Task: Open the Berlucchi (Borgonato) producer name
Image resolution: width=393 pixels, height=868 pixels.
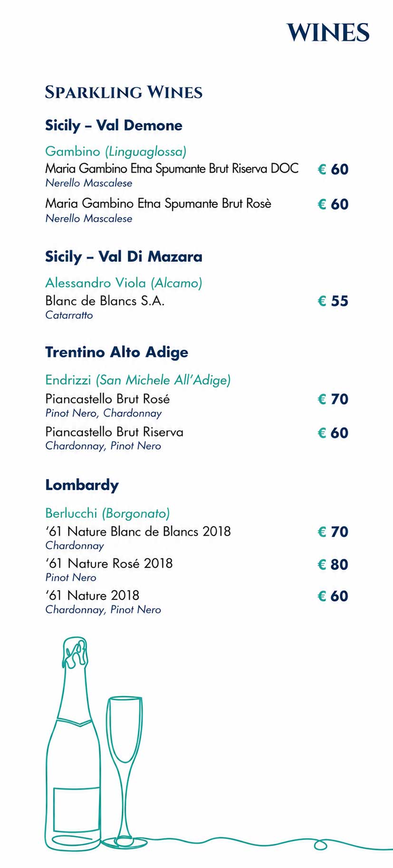Action: [107, 514]
